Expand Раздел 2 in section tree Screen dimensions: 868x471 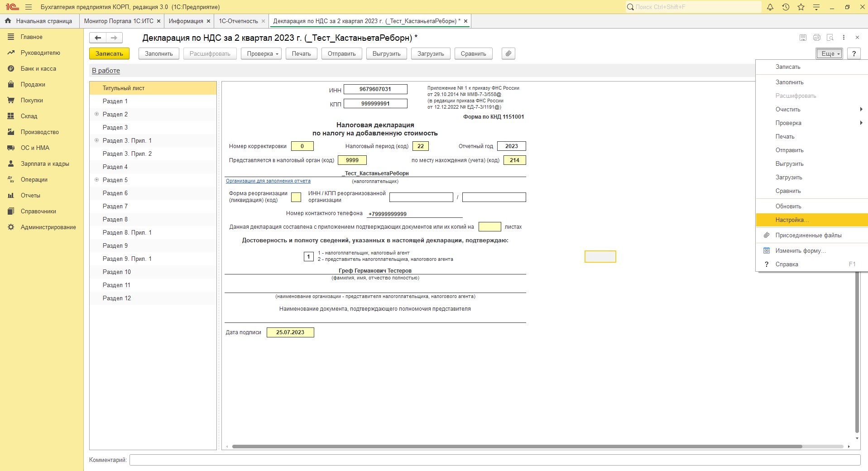[96, 114]
